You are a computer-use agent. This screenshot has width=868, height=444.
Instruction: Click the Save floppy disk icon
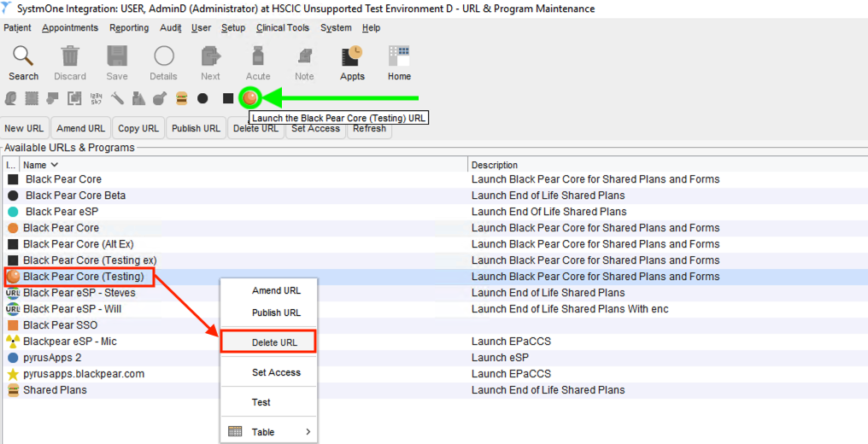pos(117,56)
